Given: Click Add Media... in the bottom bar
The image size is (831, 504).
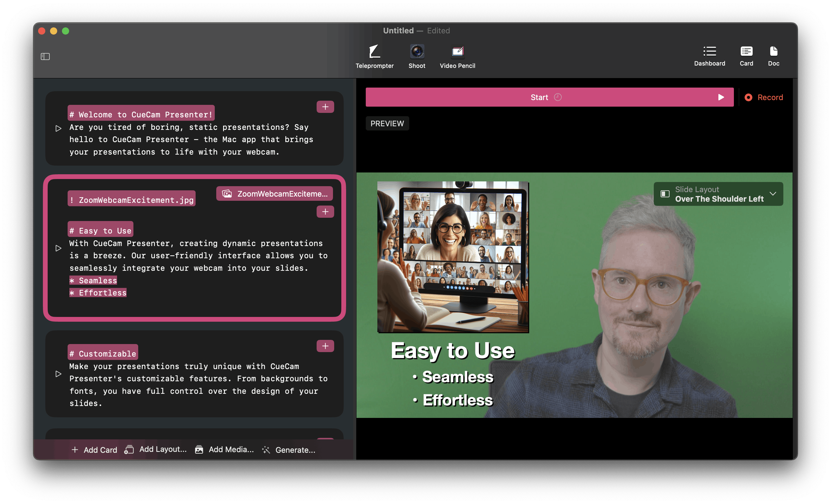Looking at the screenshot, I should pyautogui.click(x=224, y=450).
